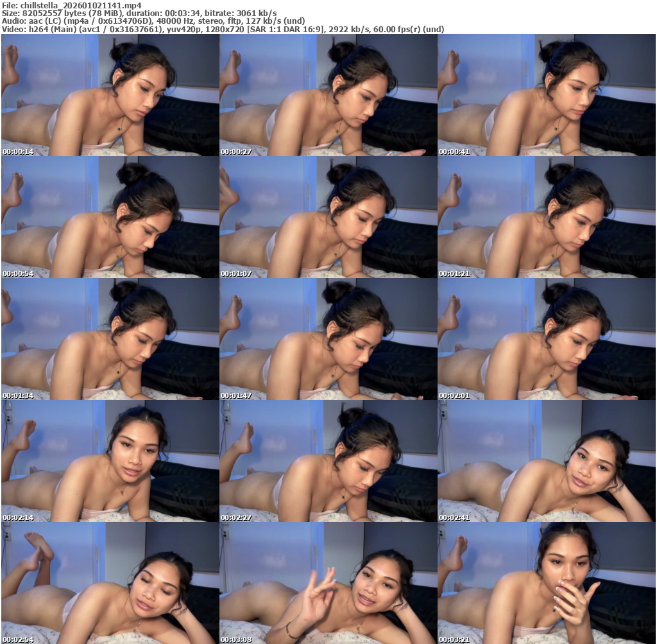657x644 pixels.
Task: Open the thumbnail stamped 00:00:41
Action: point(547,95)
